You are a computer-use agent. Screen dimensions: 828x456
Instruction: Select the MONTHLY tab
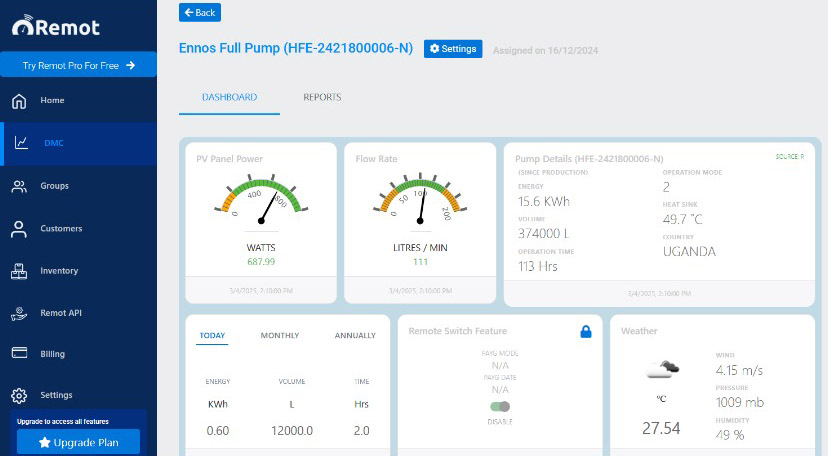[x=280, y=336]
